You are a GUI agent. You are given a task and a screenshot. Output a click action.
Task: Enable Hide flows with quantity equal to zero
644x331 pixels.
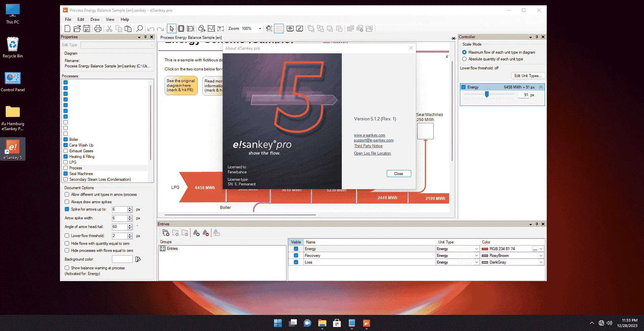67,243
